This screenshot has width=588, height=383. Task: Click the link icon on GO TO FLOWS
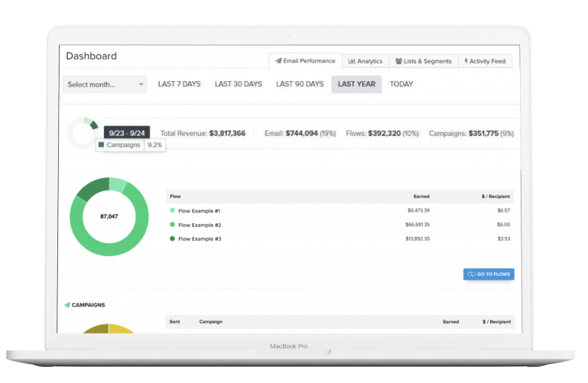click(x=471, y=274)
